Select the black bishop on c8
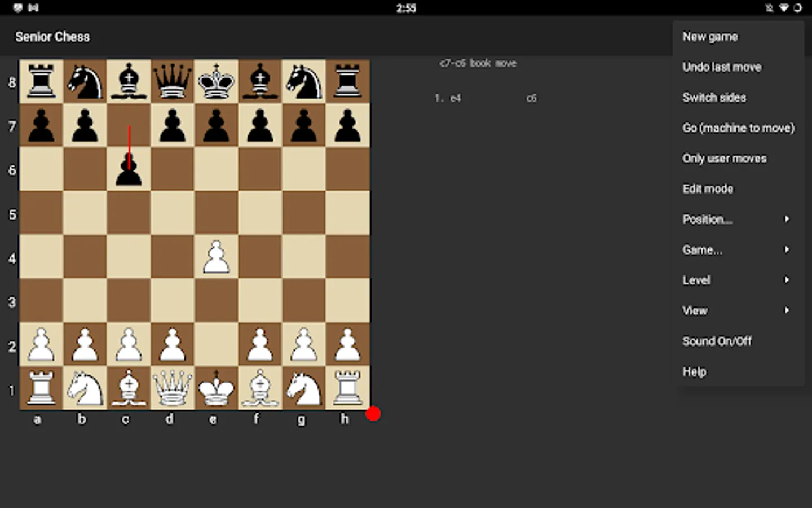The width and height of the screenshot is (812, 508). coord(128,82)
